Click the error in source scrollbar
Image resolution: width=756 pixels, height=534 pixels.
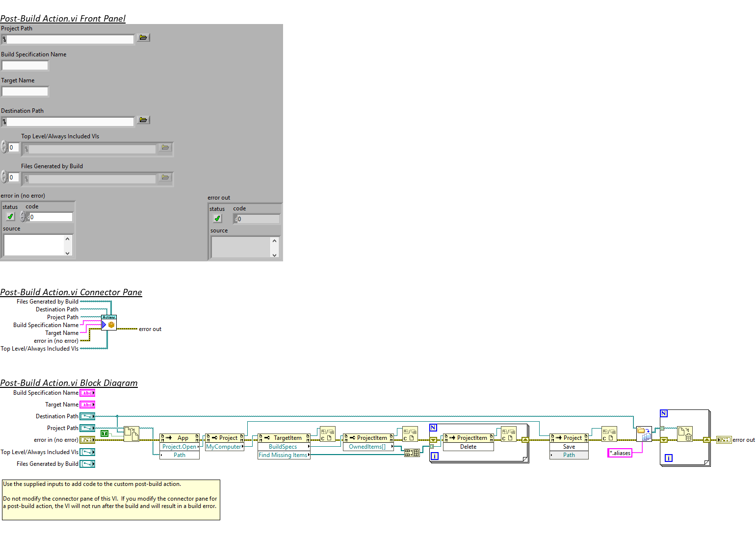(x=68, y=245)
